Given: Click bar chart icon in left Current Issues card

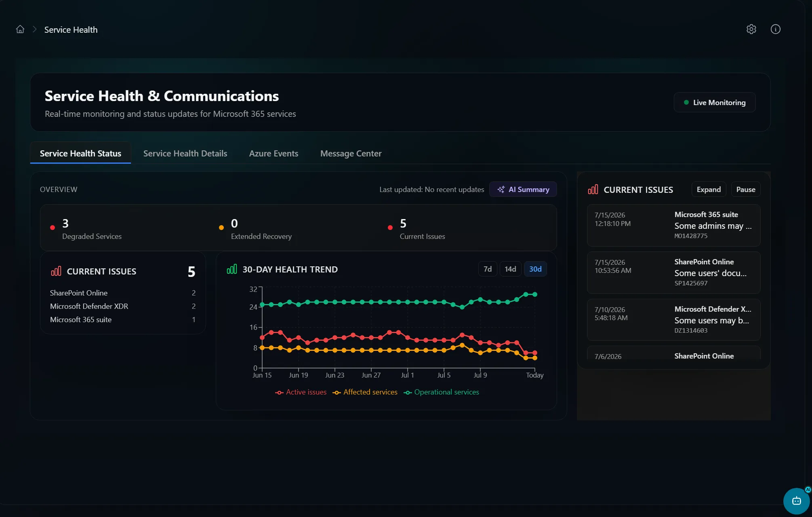Looking at the screenshot, I should click(56, 271).
